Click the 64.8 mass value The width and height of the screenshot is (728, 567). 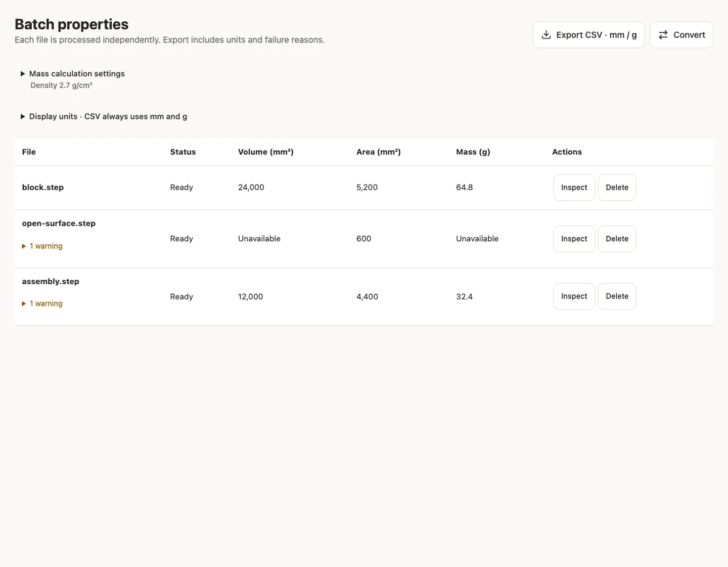coord(465,187)
